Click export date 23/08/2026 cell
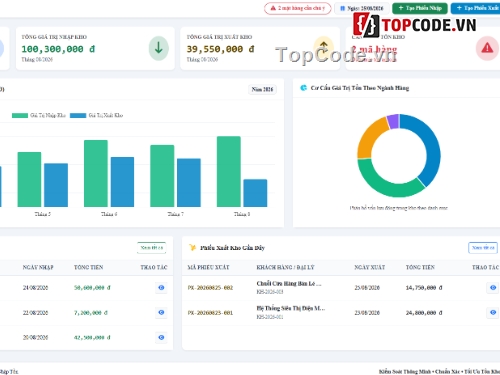The height and width of the screenshot is (375, 500). click(x=367, y=313)
